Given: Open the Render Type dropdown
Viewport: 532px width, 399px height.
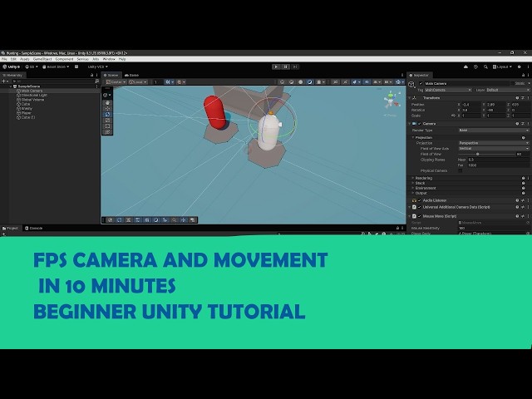Looking at the screenshot, I should click(x=494, y=131).
